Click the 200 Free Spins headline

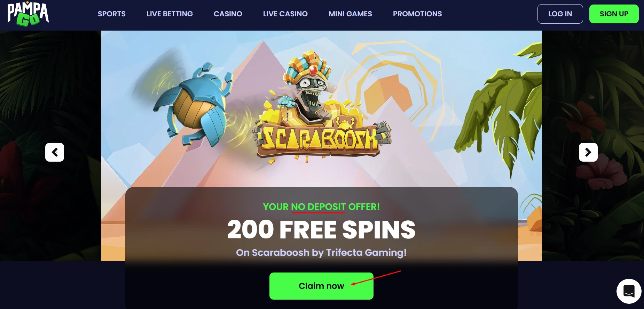(321, 230)
